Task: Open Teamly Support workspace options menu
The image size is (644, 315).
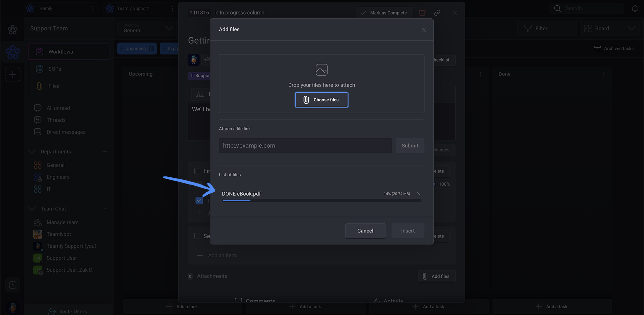Action: [x=172, y=8]
